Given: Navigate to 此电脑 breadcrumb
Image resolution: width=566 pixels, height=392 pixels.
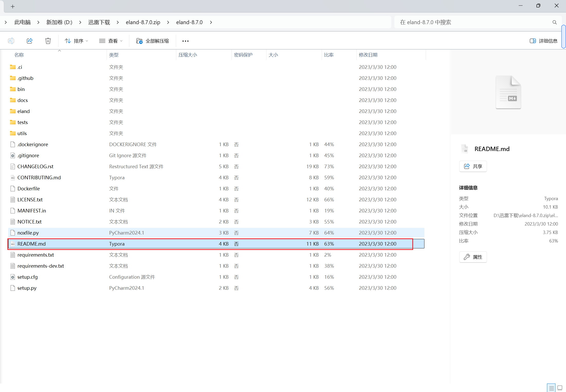Looking at the screenshot, I should (23, 22).
